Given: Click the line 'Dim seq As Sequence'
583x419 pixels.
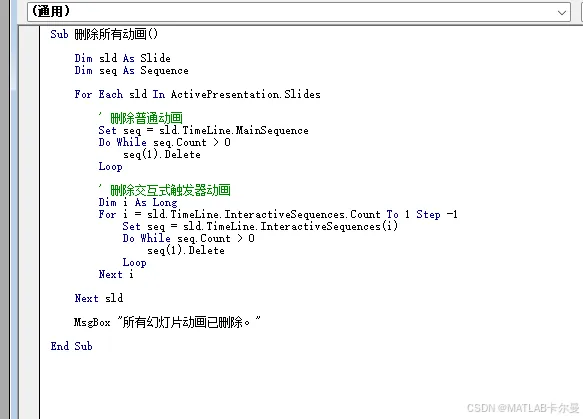Looking at the screenshot, I should pos(131,70).
